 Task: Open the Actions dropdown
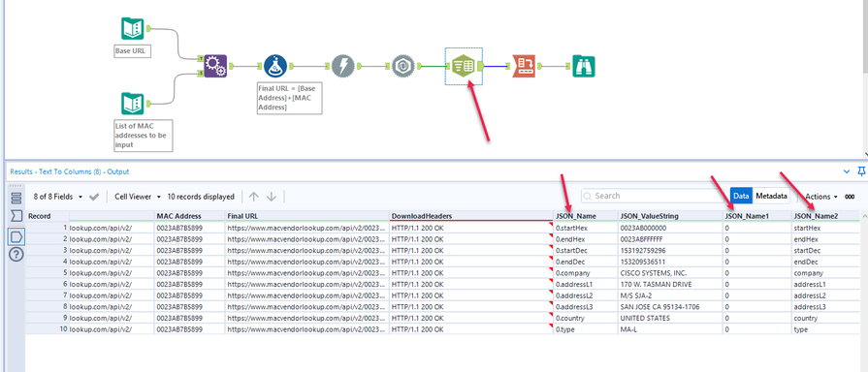point(820,197)
